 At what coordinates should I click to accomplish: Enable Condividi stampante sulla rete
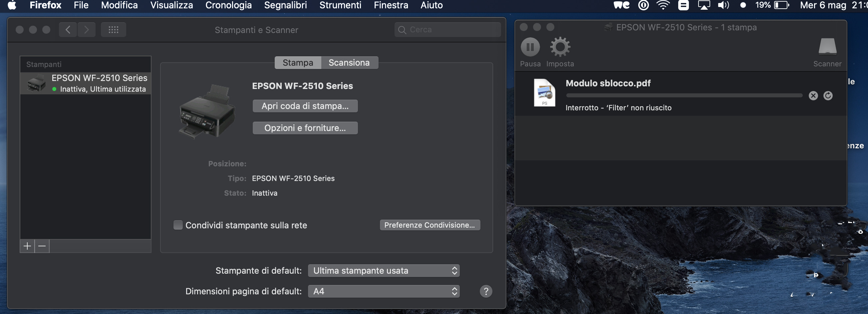pos(178,225)
